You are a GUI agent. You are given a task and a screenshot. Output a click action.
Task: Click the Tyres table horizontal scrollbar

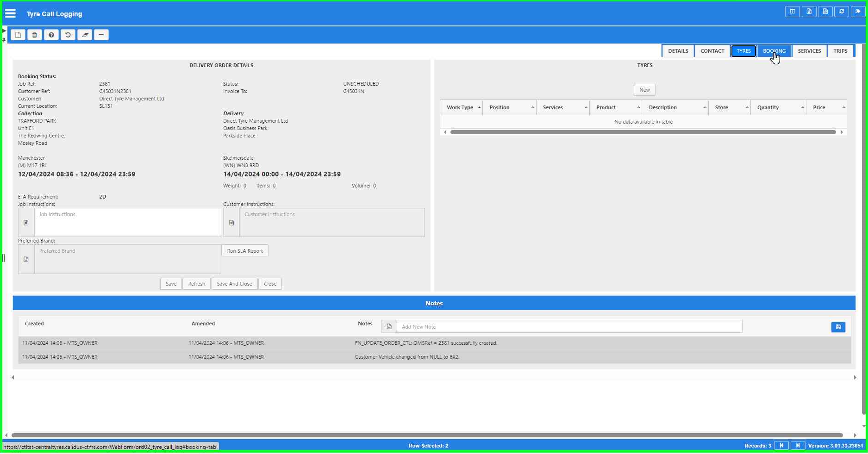click(643, 132)
